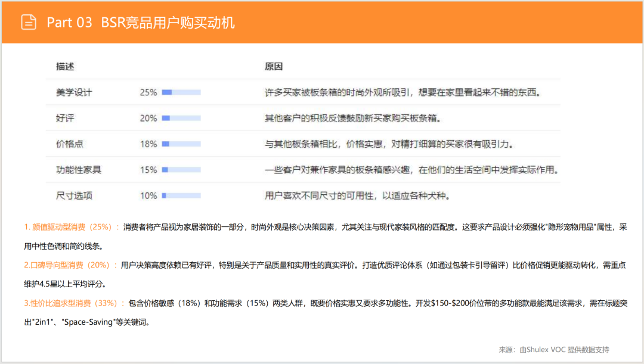The height and width of the screenshot is (364, 644).
Task: Click the progress bar for 好评
Action: click(x=181, y=118)
